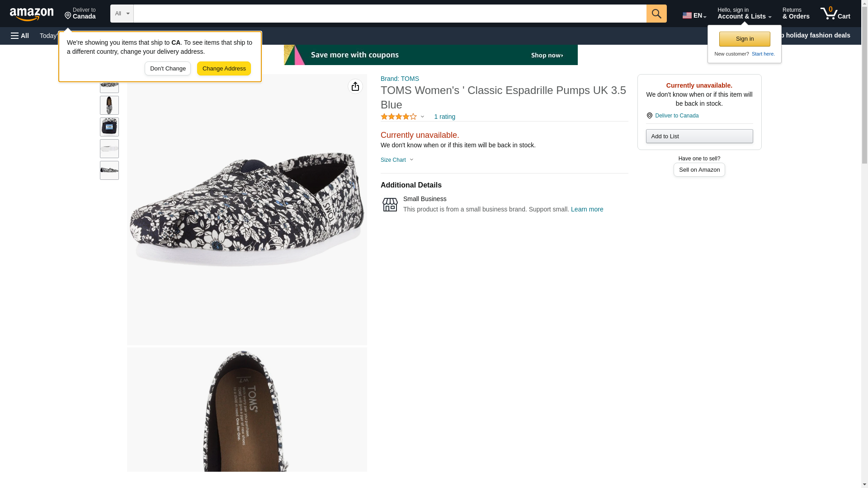Click the Amazon logo
Viewport: 868px width, 488px height.
point(32,14)
